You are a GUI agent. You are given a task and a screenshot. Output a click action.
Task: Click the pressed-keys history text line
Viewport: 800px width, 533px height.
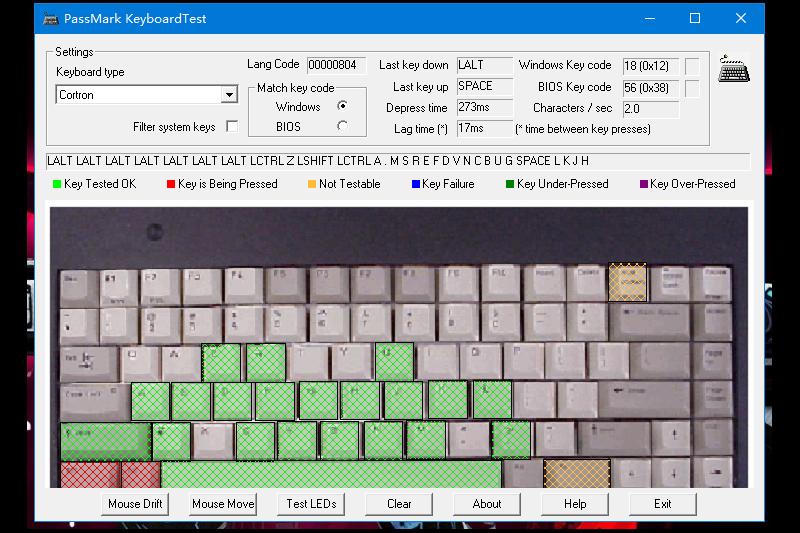pos(398,161)
